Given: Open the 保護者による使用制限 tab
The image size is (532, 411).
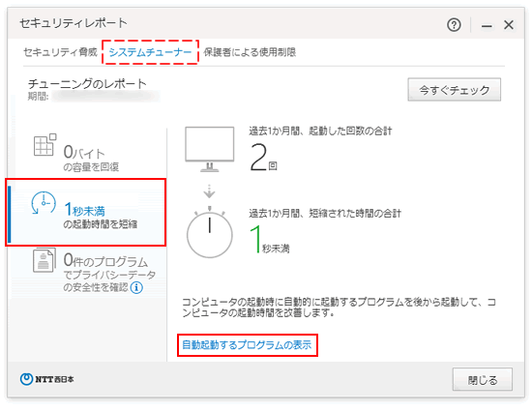Looking at the screenshot, I should [250, 52].
